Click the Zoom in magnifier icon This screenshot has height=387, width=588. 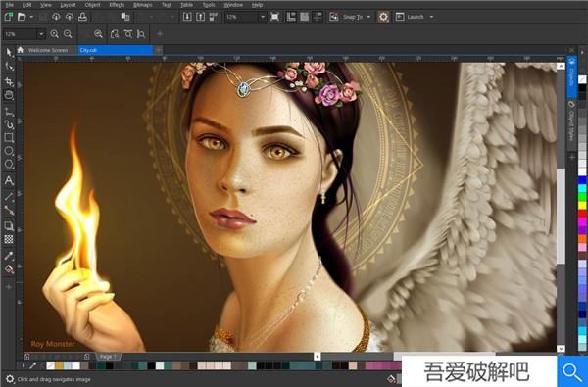point(54,34)
